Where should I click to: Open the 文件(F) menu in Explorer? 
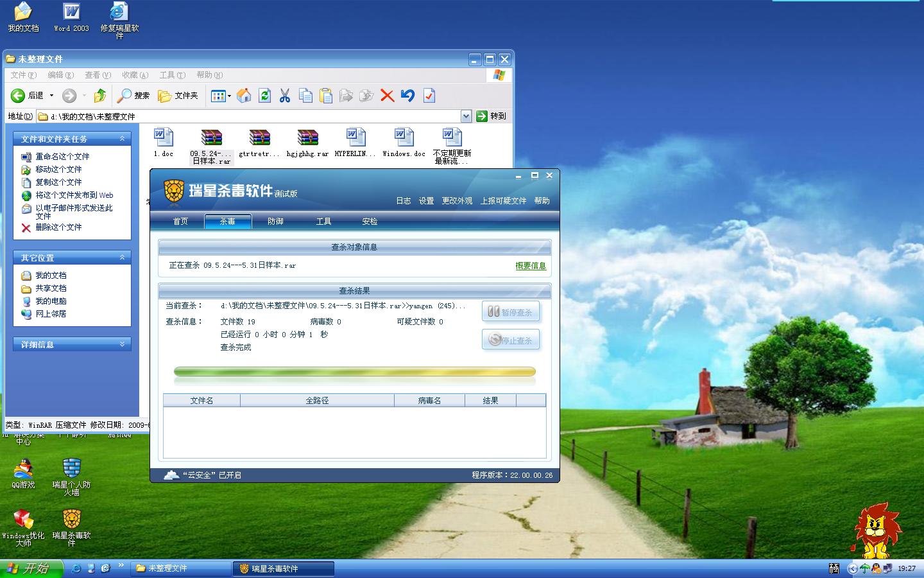pyautogui.click(x=23, y=75)
